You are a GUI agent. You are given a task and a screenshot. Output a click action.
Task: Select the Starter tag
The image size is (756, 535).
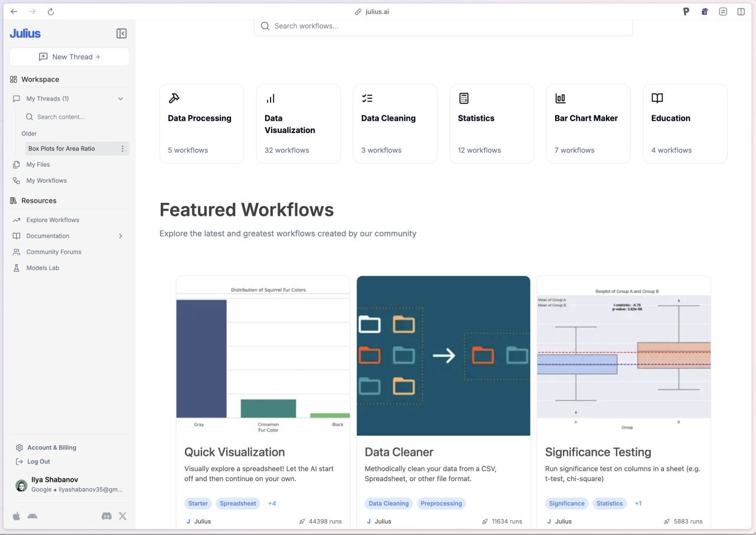pos(198,504)
